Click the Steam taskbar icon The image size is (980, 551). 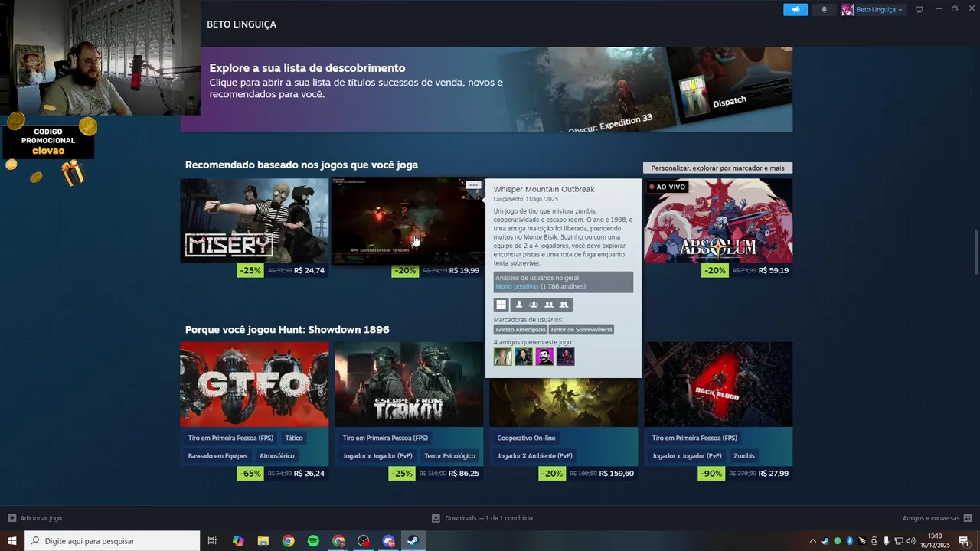(x=413, y=541)
